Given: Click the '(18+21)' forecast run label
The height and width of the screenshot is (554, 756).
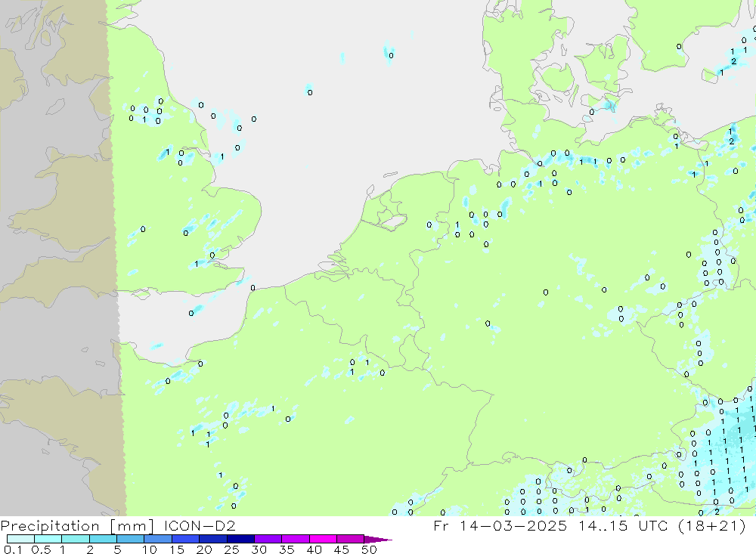Looking at the screenshot, I should coord(712,525).
